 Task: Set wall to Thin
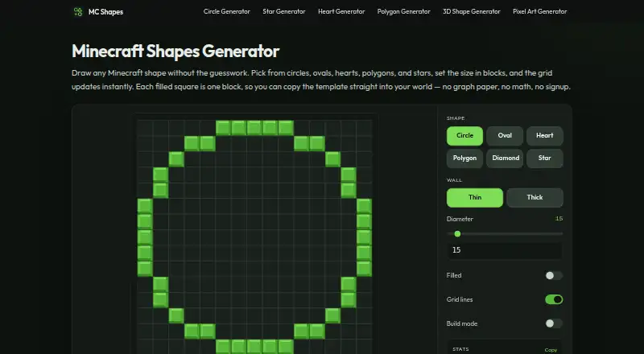(x=475, y=198)
